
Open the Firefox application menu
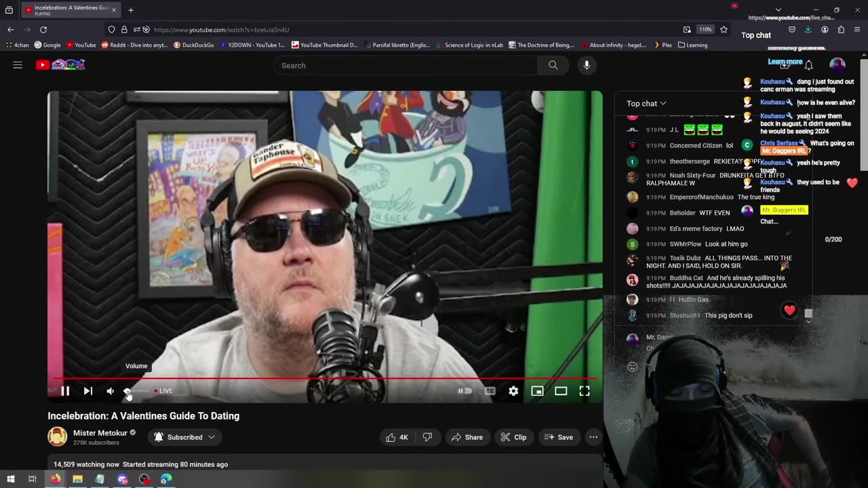coord(857,30)
